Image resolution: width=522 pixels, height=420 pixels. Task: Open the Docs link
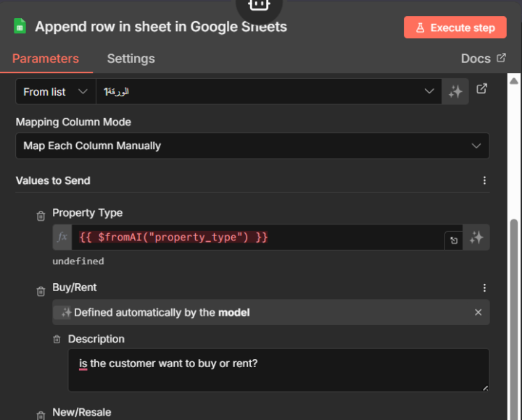point(484,59)
